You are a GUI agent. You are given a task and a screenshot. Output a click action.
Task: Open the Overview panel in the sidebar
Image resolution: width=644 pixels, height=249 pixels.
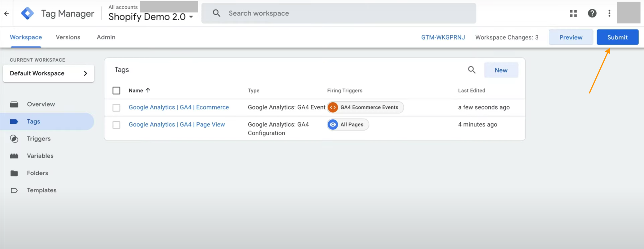coord(41,104)
